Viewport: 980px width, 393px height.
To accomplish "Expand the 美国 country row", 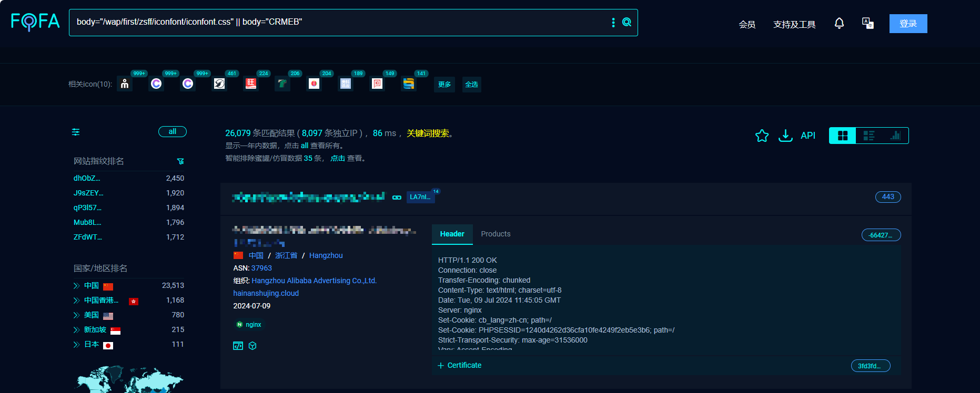I will pyautogui.click(x=76, y=315).
